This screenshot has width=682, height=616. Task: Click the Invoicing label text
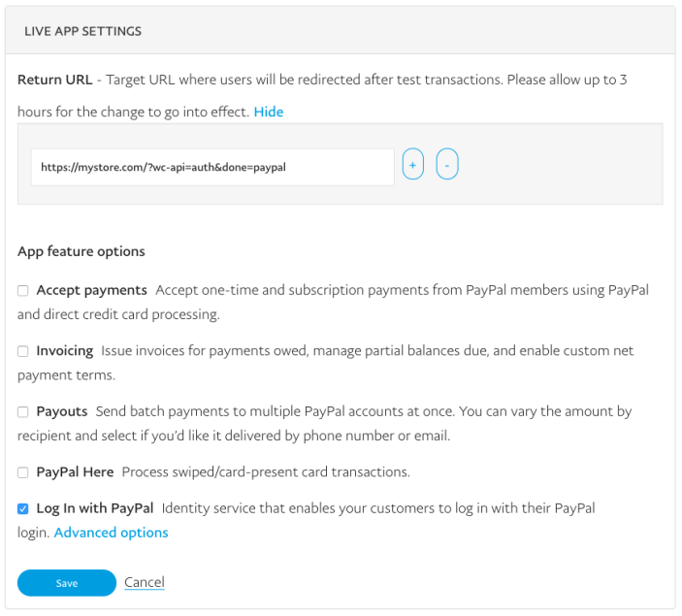point(65,350)
